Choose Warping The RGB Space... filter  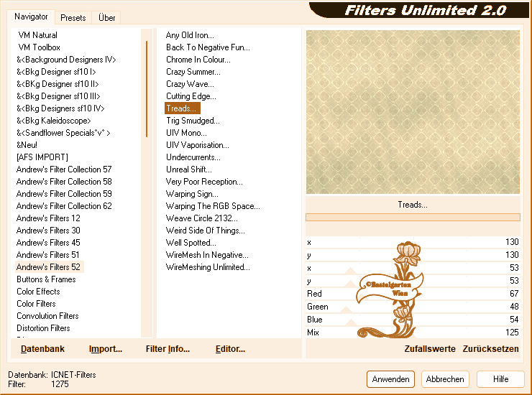213,206
